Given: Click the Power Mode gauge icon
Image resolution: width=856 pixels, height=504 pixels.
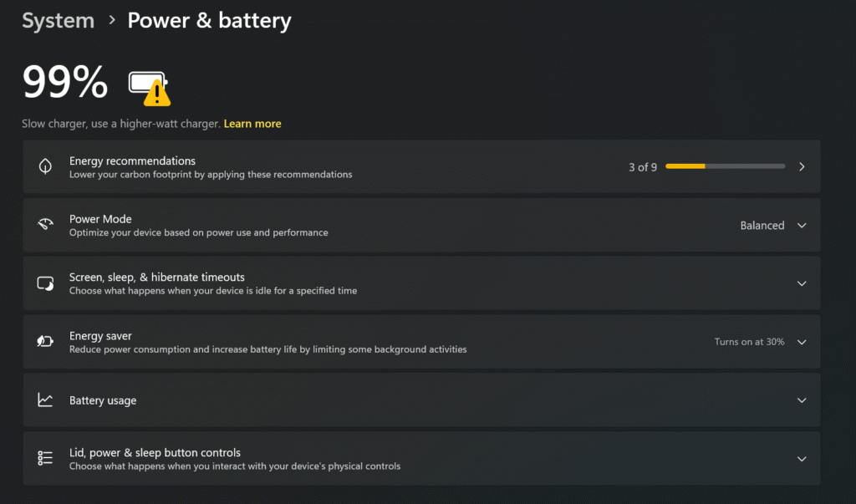Looking at the screenshot, I should 45,225.
